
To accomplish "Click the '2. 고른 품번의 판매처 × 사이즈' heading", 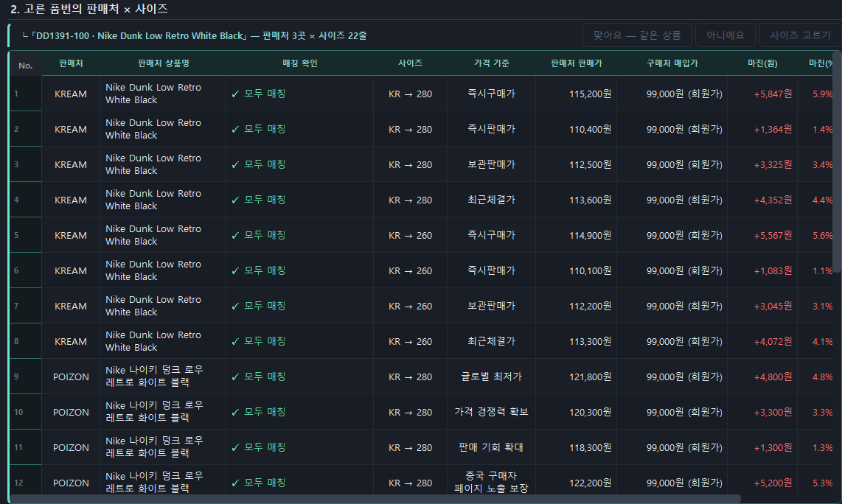I will coord(89,9).
